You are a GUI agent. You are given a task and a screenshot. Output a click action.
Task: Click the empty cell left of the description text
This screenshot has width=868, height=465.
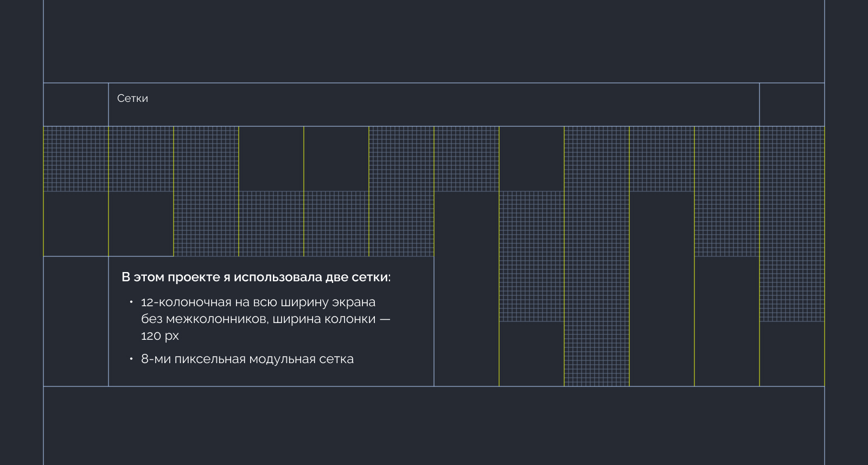tap(76, 321)
